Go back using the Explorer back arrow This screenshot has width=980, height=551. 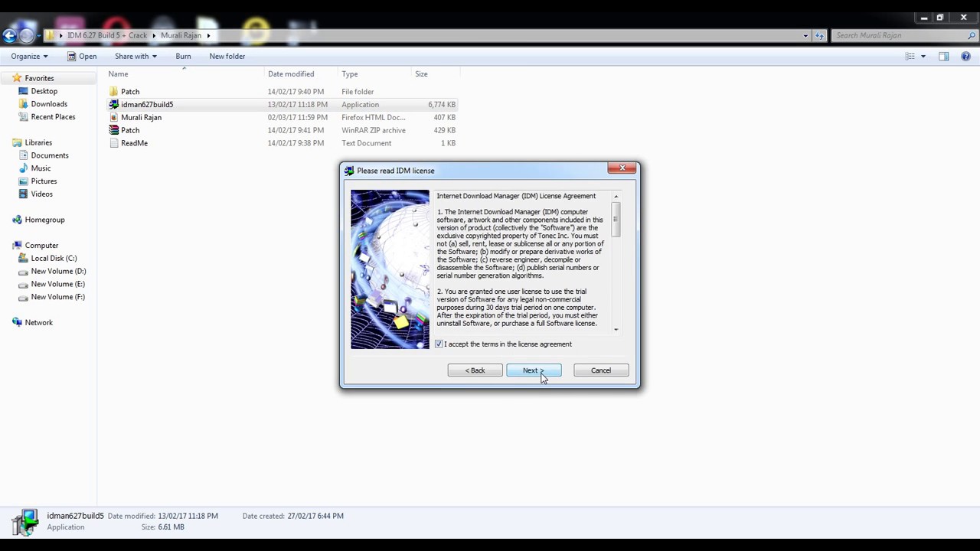point(9,35)
